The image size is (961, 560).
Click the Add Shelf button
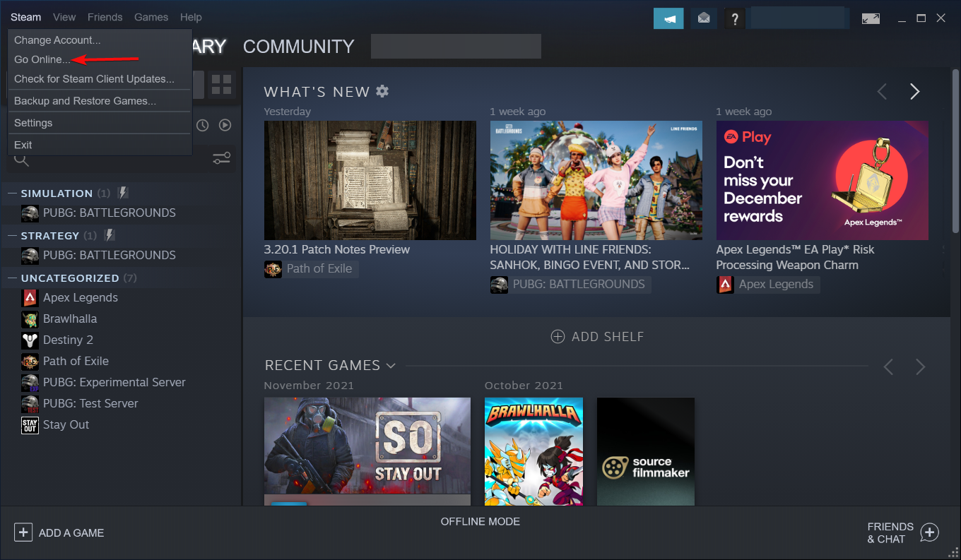coord(598,337)
